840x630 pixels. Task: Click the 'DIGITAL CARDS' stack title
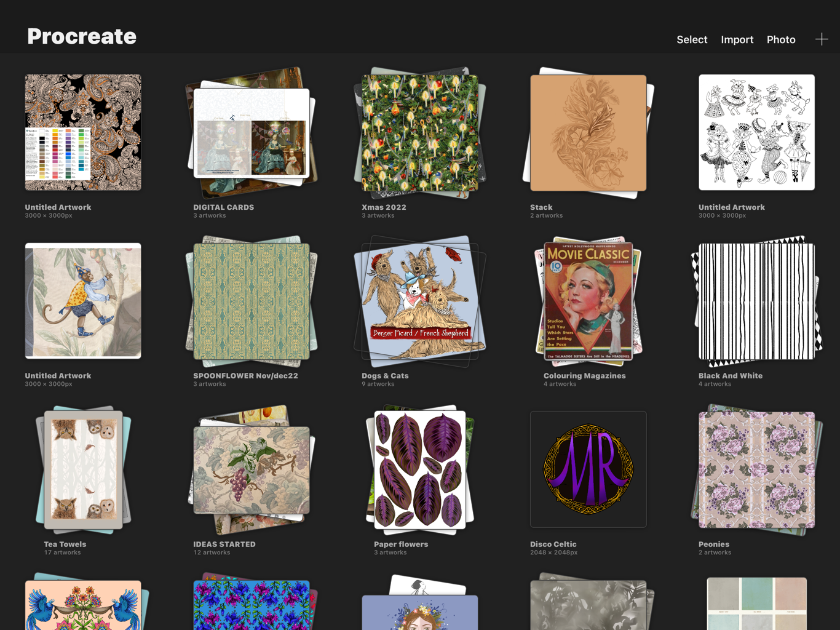coord(224,207)
